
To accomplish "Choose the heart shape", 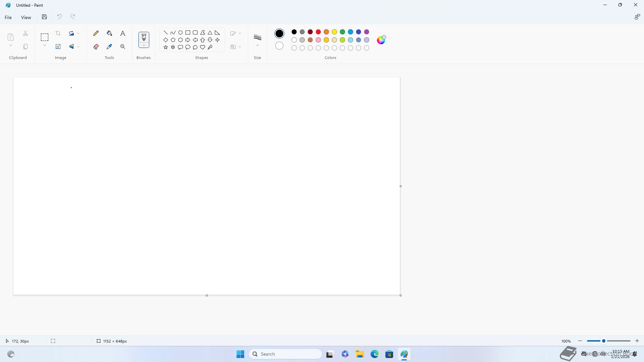I will pos(203,47).
